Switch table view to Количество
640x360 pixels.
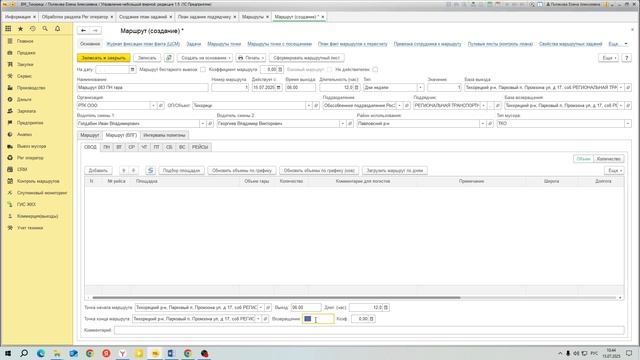click(609, 159)
